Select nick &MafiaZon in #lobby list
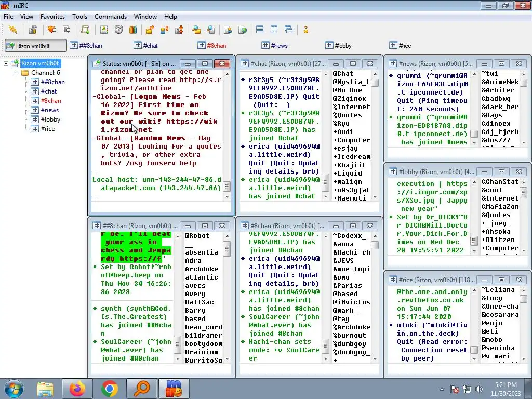Image resolution: width=532 pixels, height=399 pixels. [x=500, y=207]
